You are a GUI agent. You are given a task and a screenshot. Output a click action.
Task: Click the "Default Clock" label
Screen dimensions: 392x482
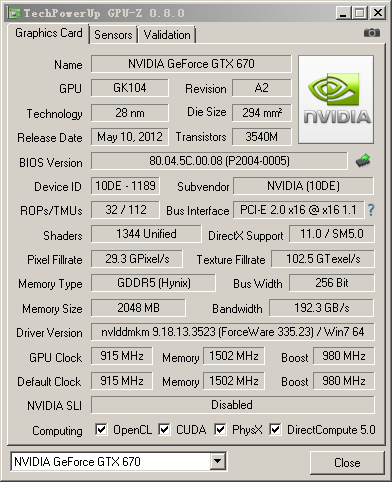49,382
